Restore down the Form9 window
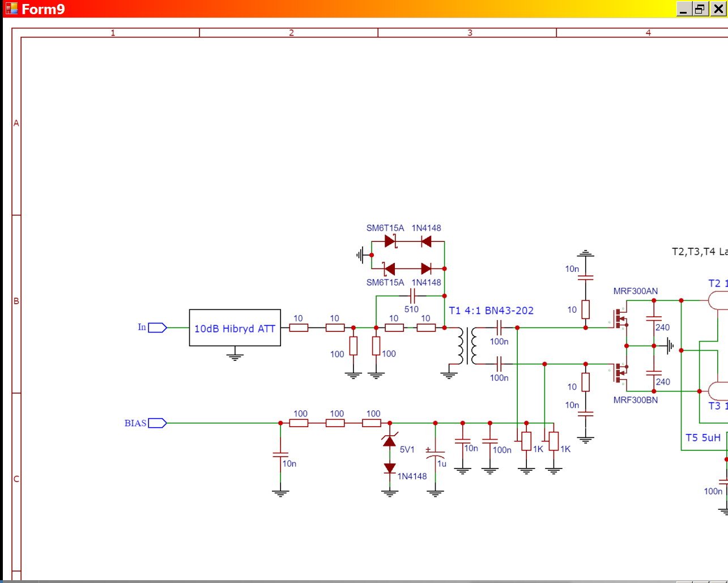 (x=701, y=9)
